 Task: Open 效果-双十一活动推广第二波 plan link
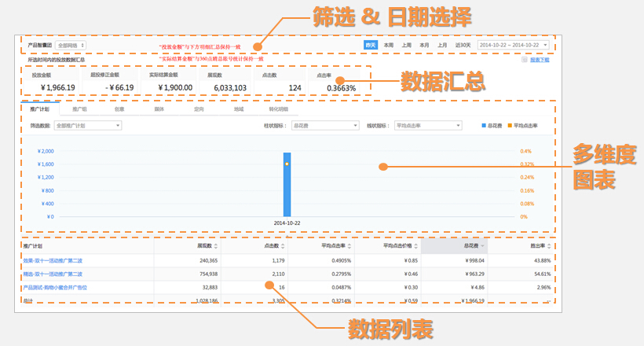(x=53, y=259)
